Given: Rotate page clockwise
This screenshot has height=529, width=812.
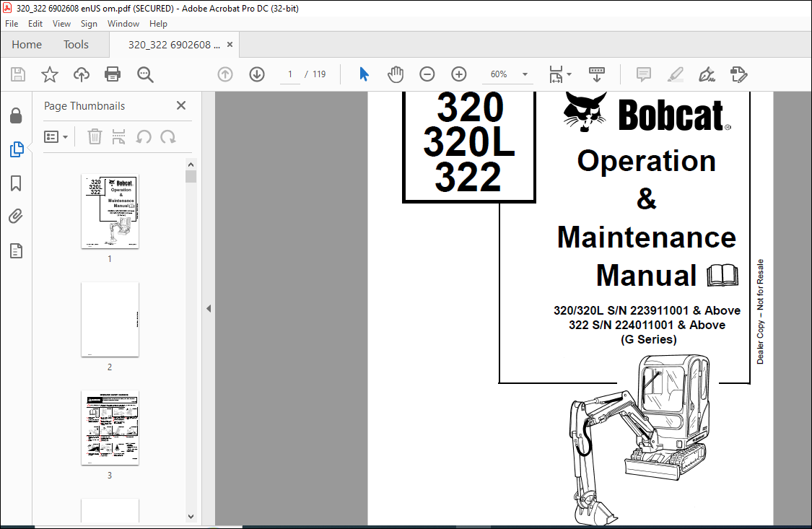Looking at the screenshot, I should tap(167, 136).
